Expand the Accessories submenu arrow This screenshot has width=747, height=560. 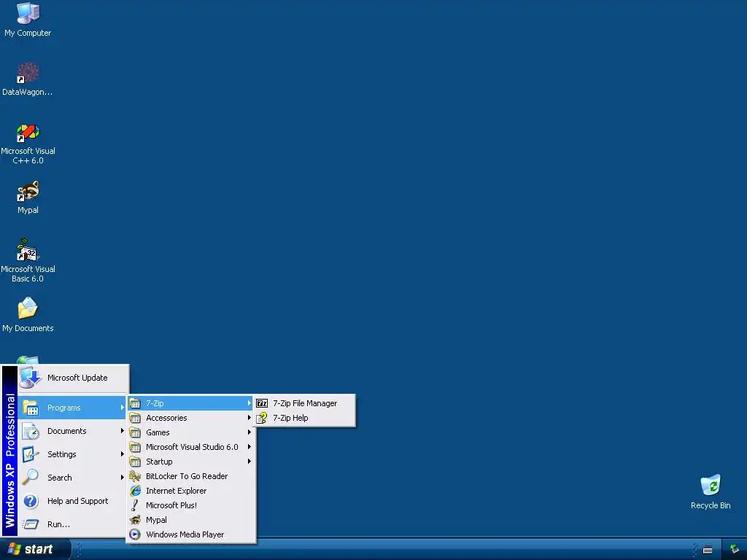tap(249, 418)
